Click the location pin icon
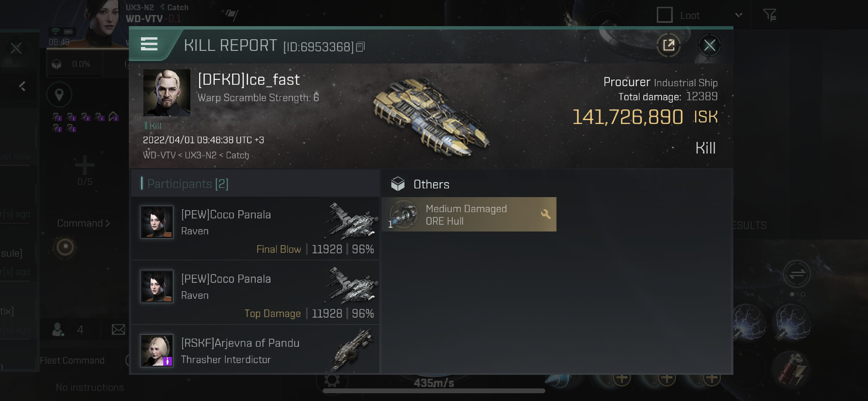 (x=59, y=94)
